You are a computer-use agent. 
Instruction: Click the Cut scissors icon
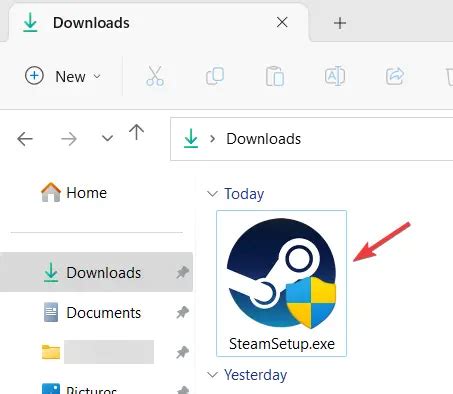pyautogui.click(x=155, y=76)
